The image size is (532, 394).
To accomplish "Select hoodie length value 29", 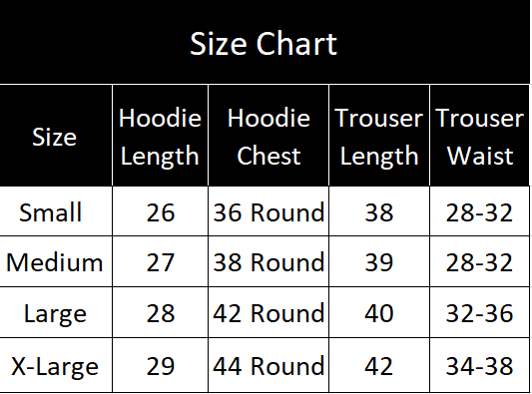I will tap(160, 365).
